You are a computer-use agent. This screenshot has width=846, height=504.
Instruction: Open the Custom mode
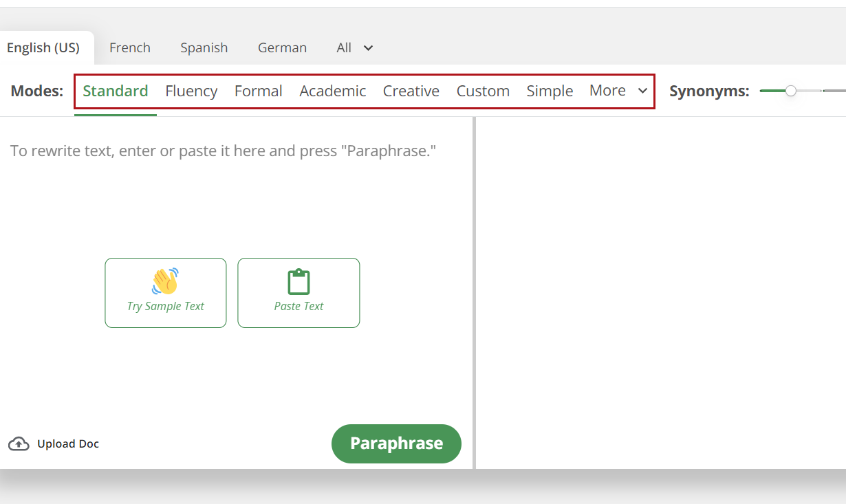[x=483, y=91]
